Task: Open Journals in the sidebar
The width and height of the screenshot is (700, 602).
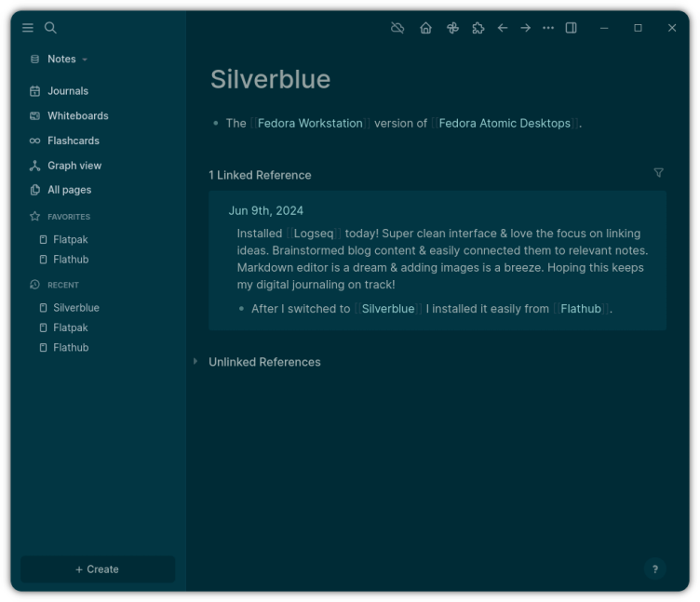Action: click(x=67, y=91)
